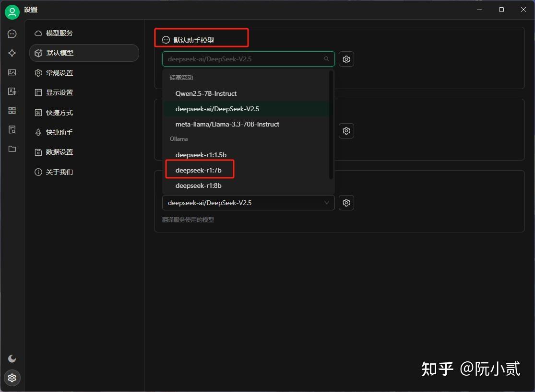
Task: Open the image painting sidebar icon
Action: tap(12, 72)
